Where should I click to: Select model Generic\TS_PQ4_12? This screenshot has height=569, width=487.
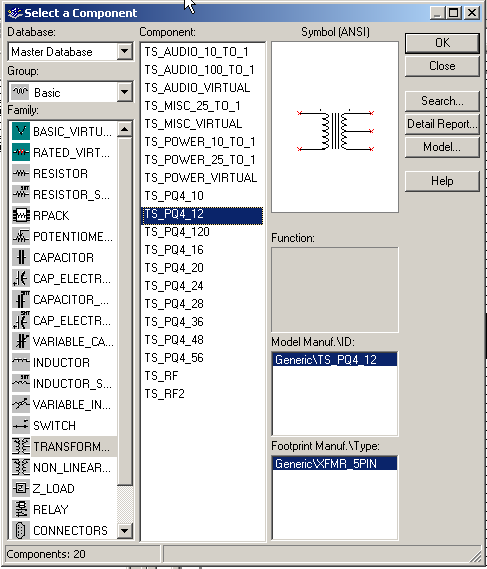[x=335, y=359]
